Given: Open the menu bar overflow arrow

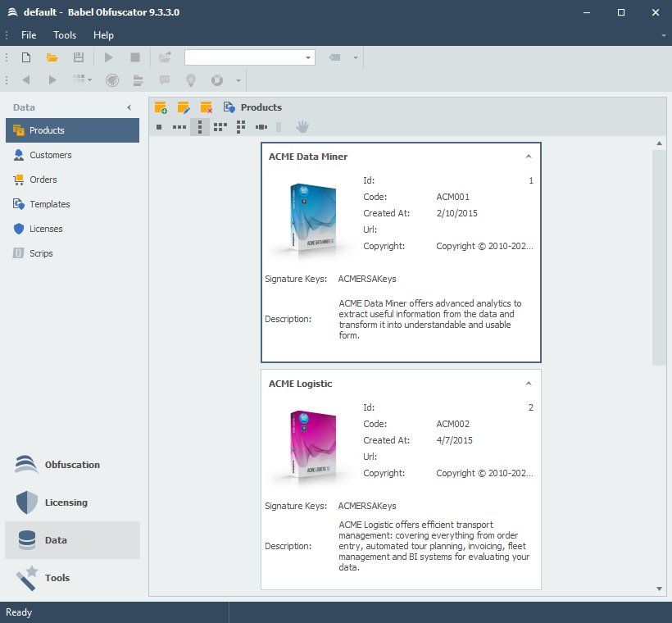Looking at the screenshot, I should (x=664, y=35).
